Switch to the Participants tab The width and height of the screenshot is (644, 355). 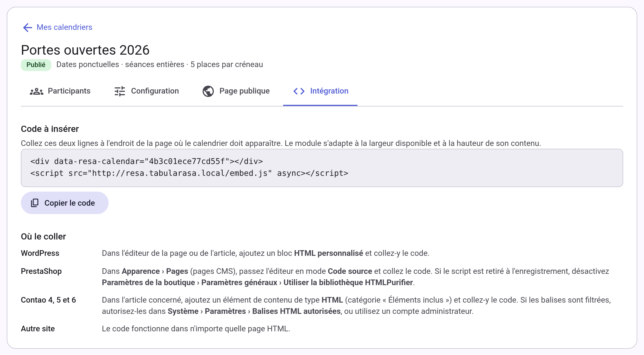pyautogui.click(x=60, y=91)
